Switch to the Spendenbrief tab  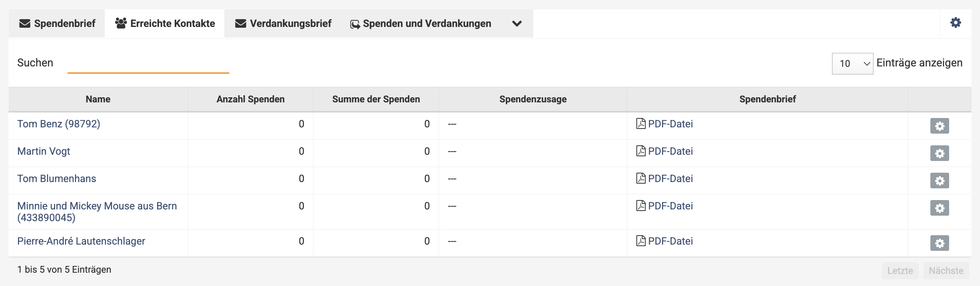pos(57,24)
